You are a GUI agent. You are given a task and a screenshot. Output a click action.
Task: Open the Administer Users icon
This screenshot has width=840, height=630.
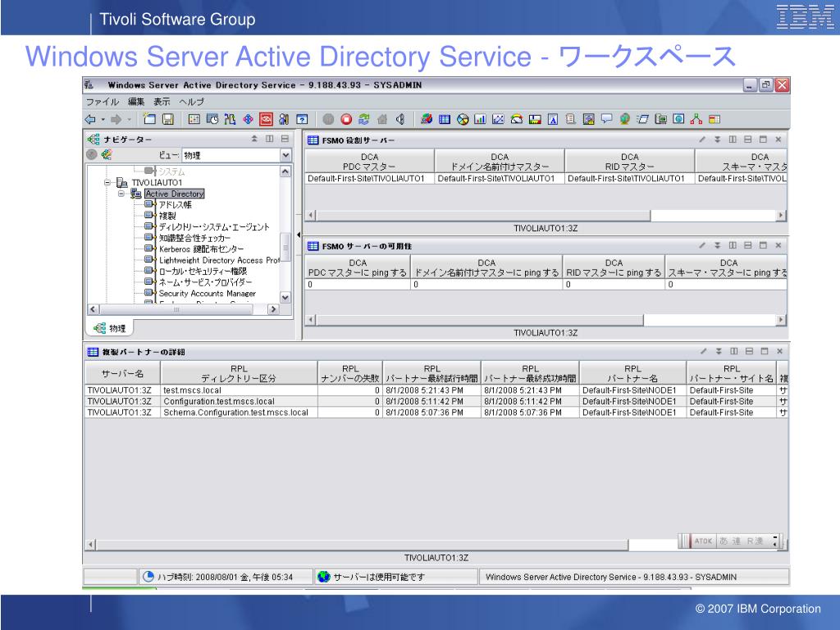click(x=284, y=119)
